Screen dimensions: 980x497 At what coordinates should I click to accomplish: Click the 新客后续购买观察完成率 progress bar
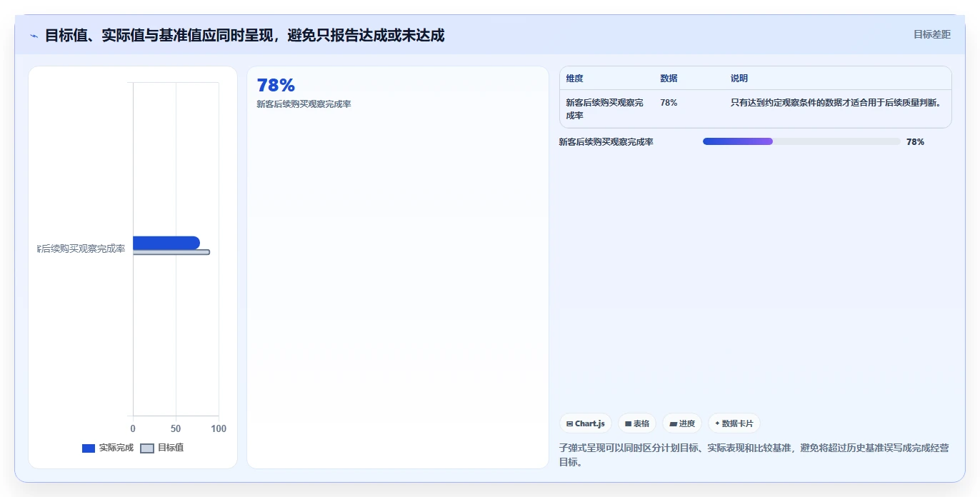click(x=801, y=141)
